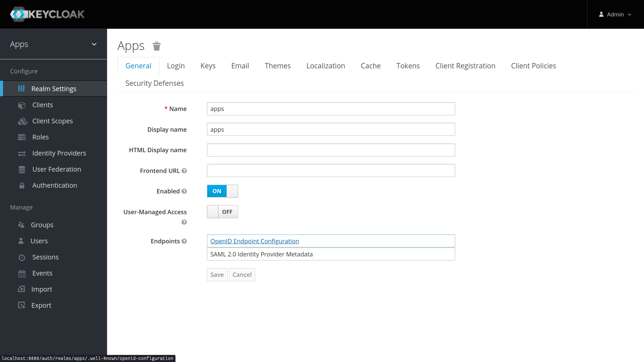Click the Frontend URL input field
This screenshot has width=644, height=362.
[x=331, y=171]
